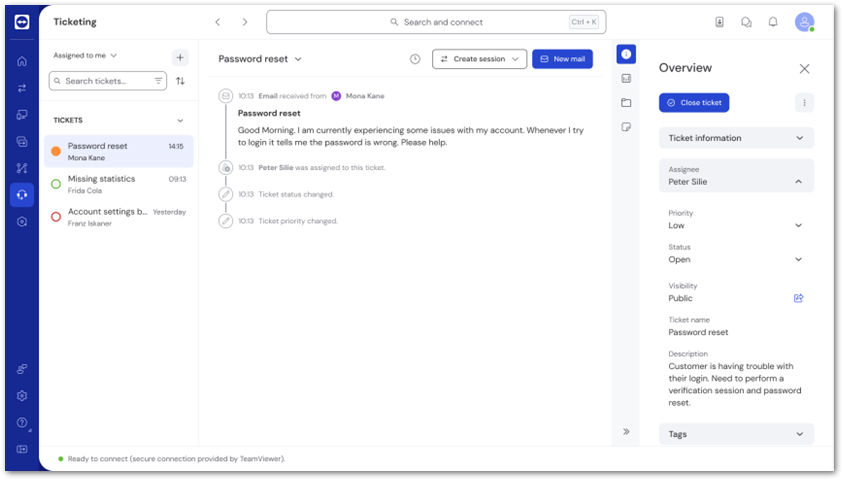Click the Close ticket button
The width and height of the screenshot is (843, 480).
694,103
